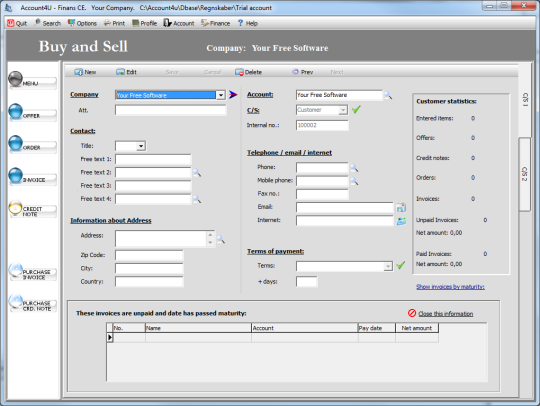Open the CREDIT NOTE section

(x=32, y=209)
